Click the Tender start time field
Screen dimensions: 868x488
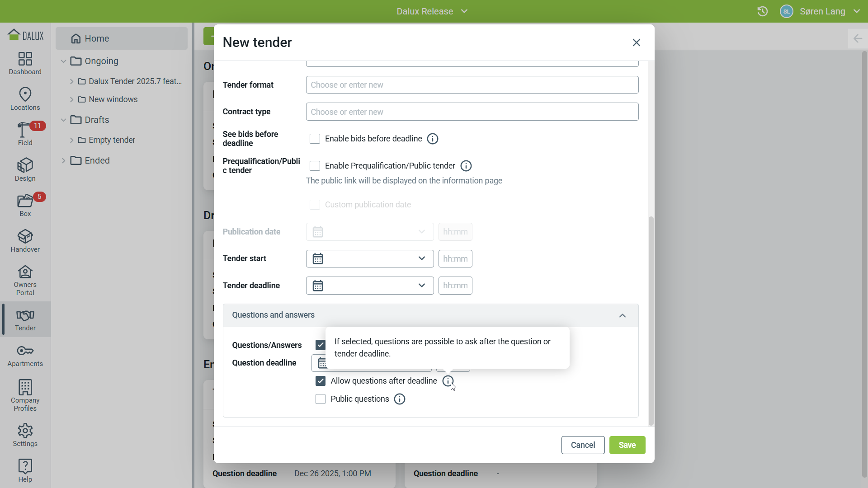(455, 258)
